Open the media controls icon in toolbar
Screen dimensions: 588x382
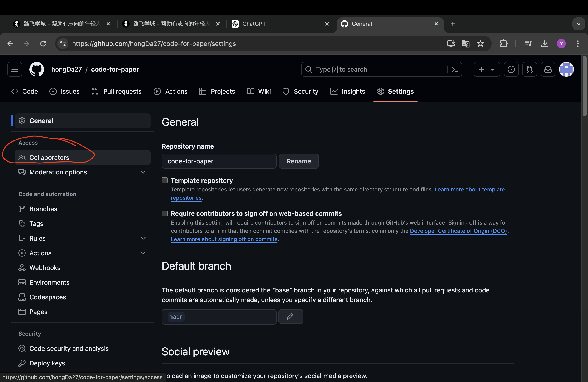528,44
